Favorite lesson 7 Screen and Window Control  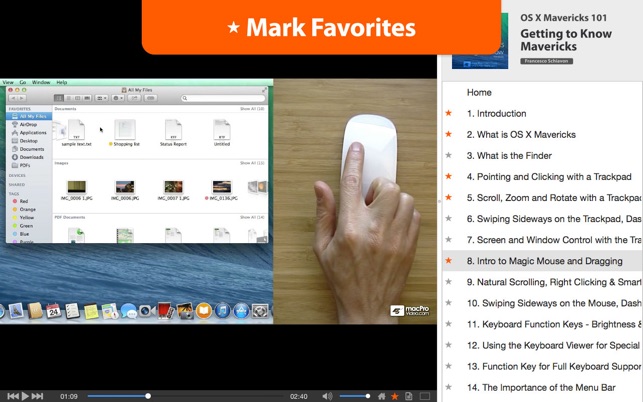pos(449,240)
